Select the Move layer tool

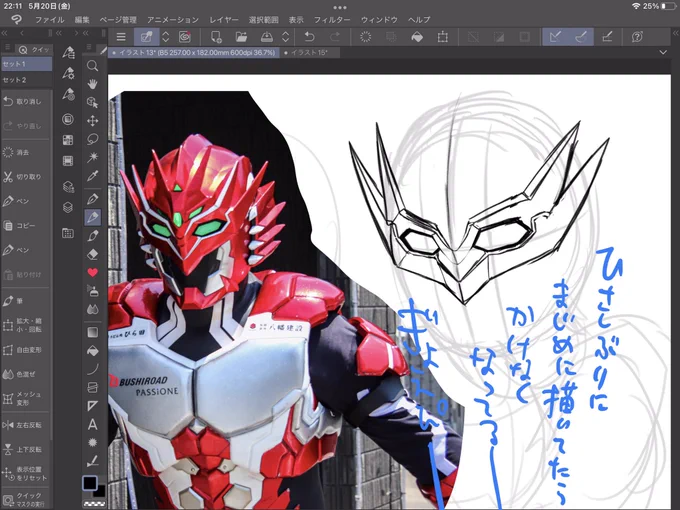click(x=92, y=121)
